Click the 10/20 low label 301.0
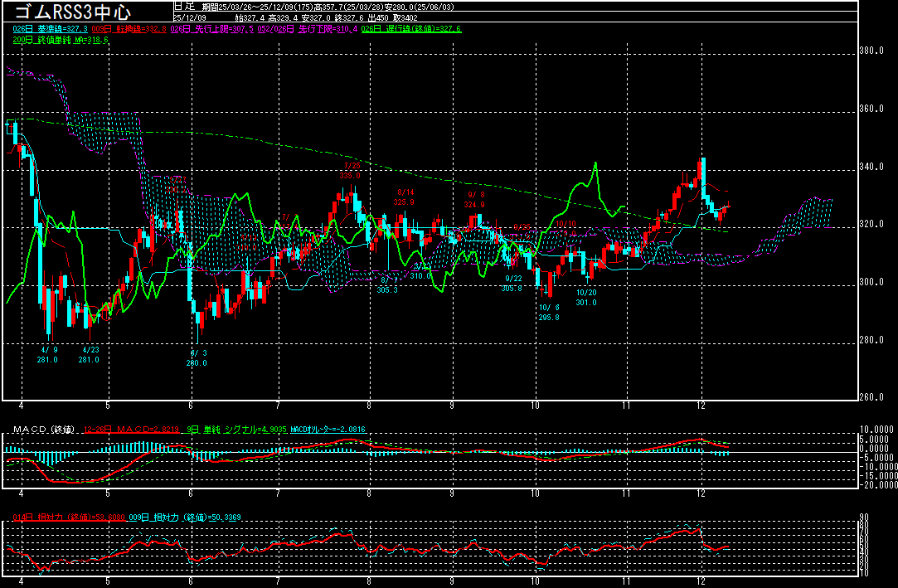This screenshot has width=898, height=588. pos(586,298)
